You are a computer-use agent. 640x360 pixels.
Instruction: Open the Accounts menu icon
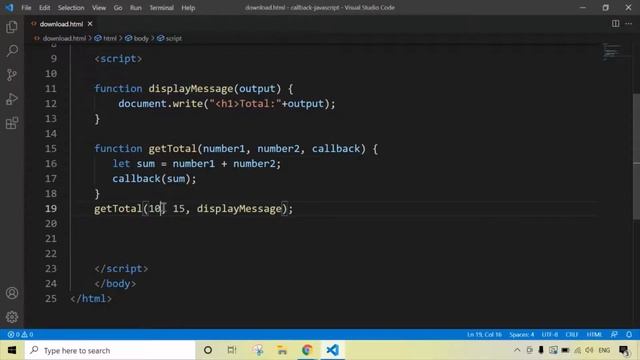click(12, 293)
